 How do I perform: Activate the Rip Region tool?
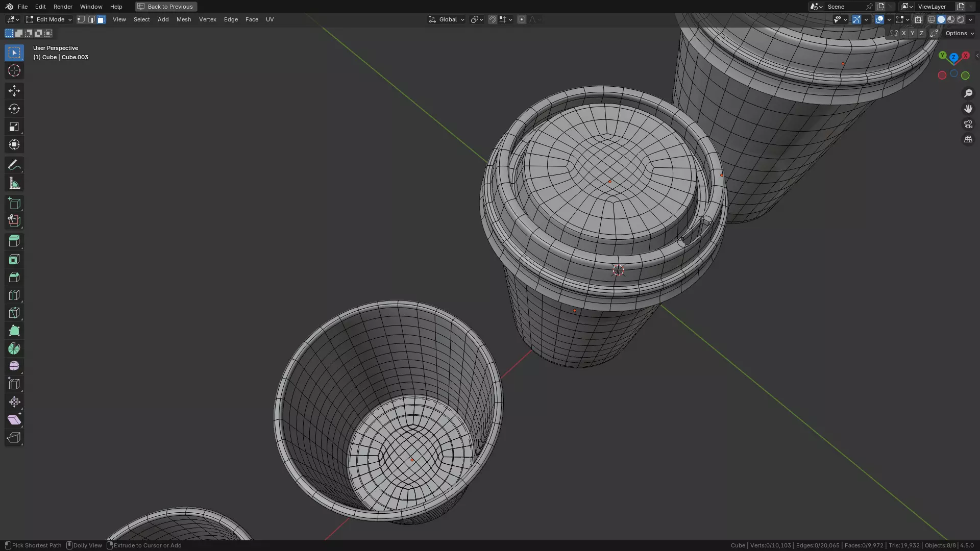[x=14, y=438]
